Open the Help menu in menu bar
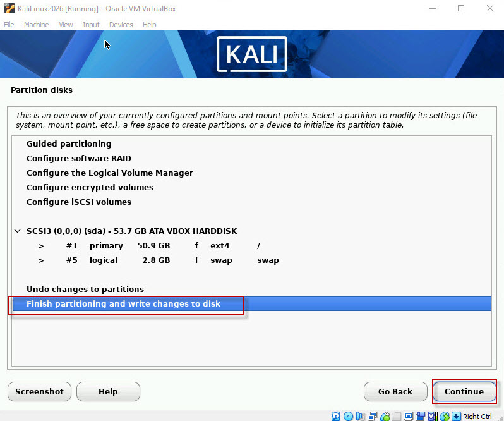 point(150,25)
